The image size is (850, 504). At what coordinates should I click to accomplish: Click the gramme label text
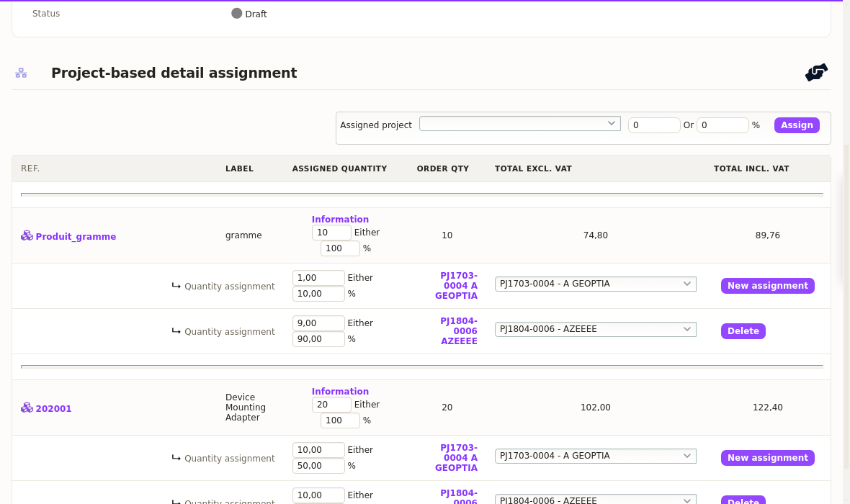(243, 235)
